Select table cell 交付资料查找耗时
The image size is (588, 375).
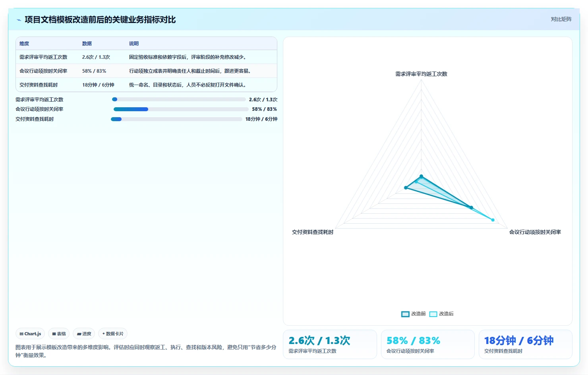39,85
